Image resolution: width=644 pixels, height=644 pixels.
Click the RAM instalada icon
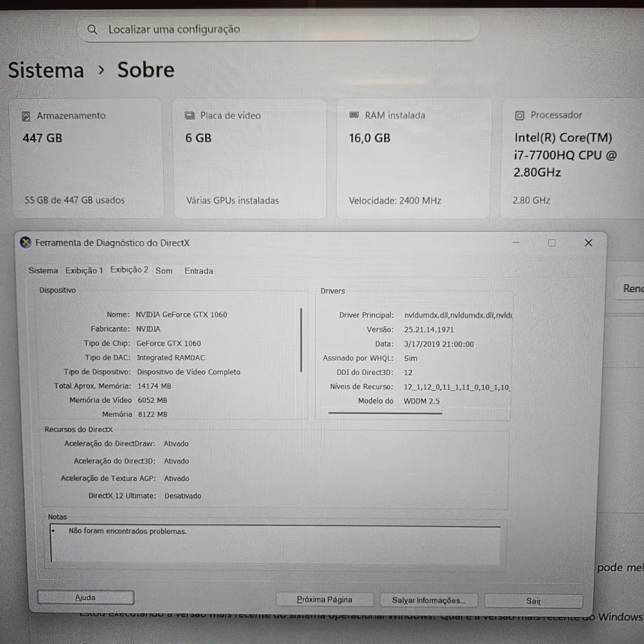click(354, 115)
